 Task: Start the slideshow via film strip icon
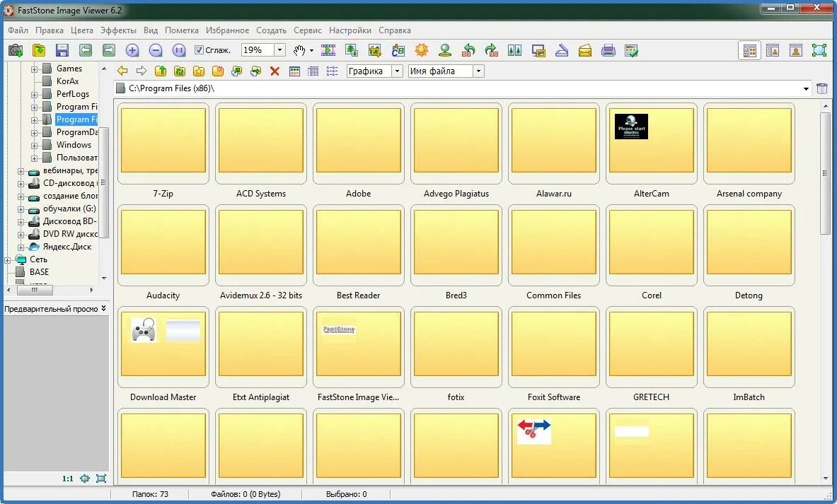[328, 51]
